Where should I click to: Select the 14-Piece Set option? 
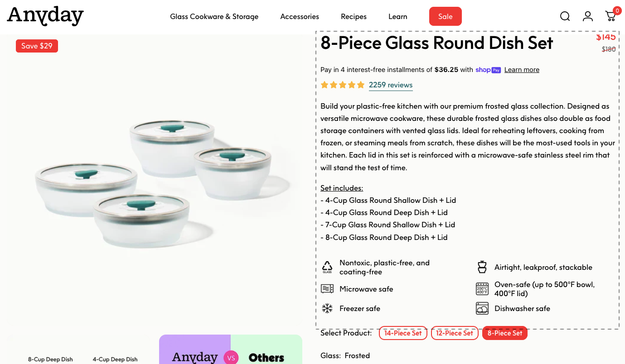(x=403, y=333)
